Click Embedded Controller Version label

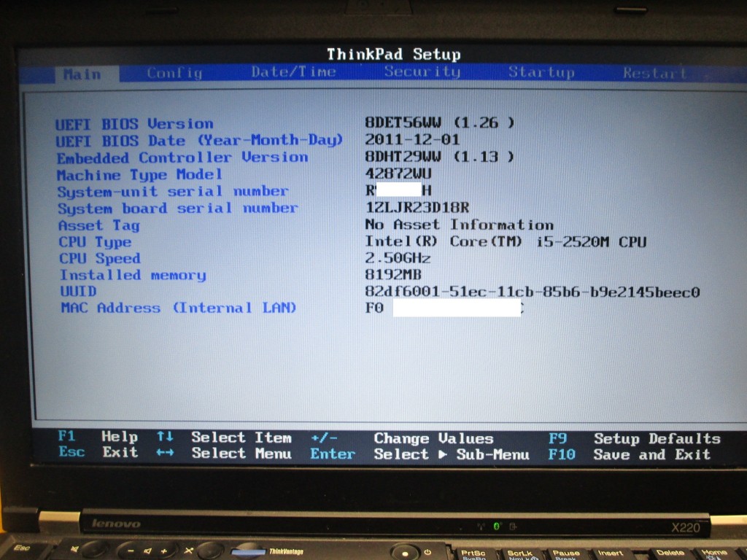[182, 157]
